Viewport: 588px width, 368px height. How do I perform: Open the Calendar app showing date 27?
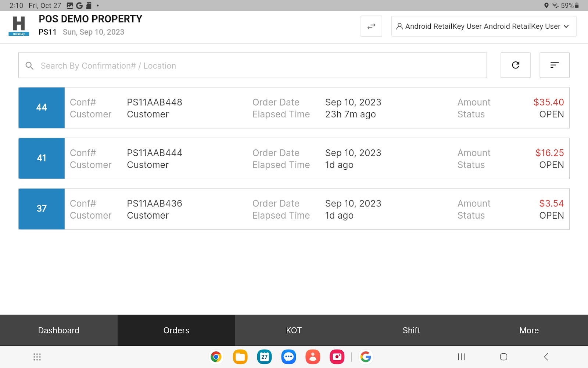pyautogui.click(x=264, y=357)
